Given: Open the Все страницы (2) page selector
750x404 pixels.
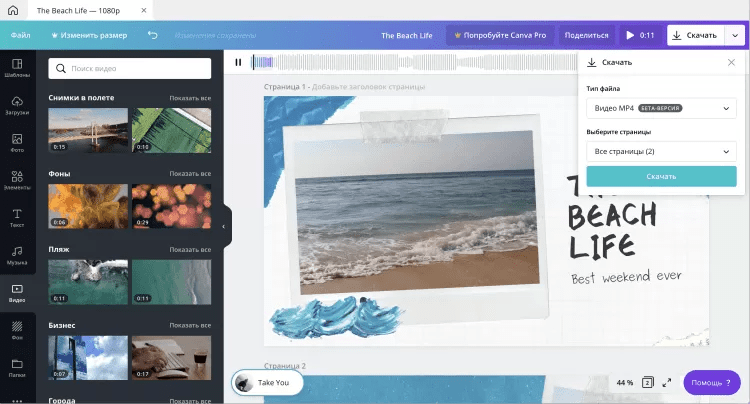Looking at the screenshot, I should click(661, 151).
